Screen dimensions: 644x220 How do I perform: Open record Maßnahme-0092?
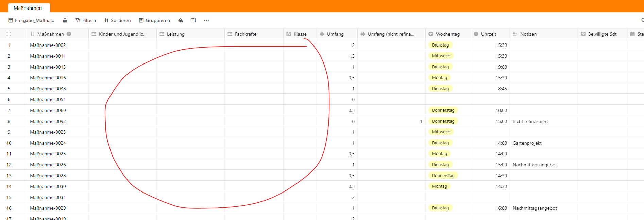(x=48, y=121)
